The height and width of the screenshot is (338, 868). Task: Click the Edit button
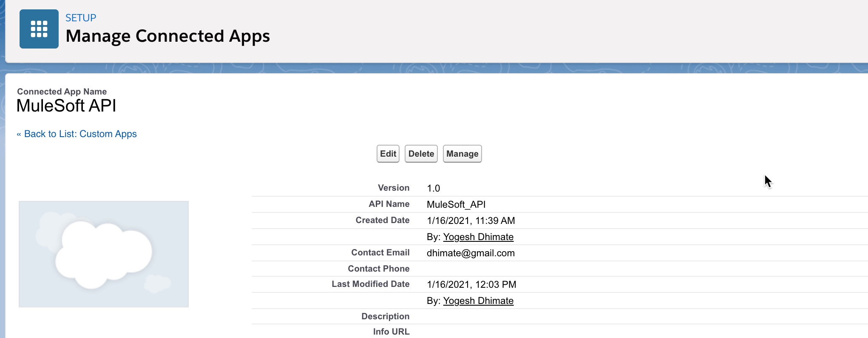(388, 154)
